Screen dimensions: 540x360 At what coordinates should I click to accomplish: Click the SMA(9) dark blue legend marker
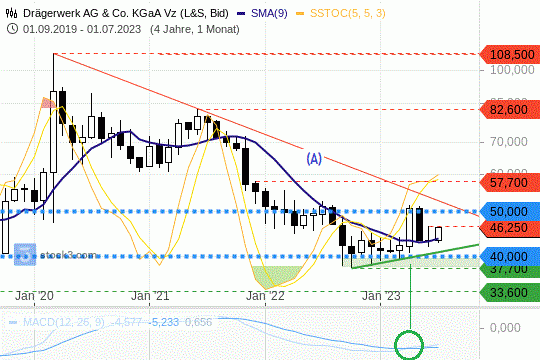pos(241,14)
